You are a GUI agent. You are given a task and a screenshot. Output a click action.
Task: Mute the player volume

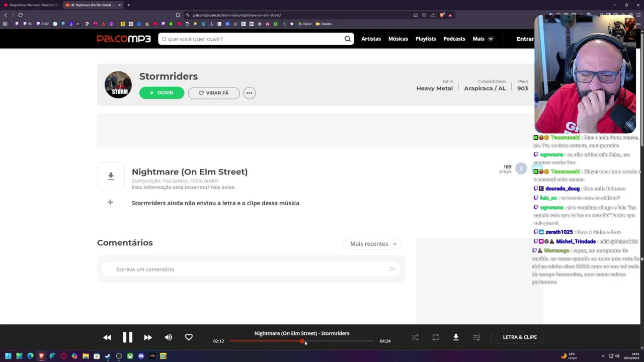coord(168,337)
